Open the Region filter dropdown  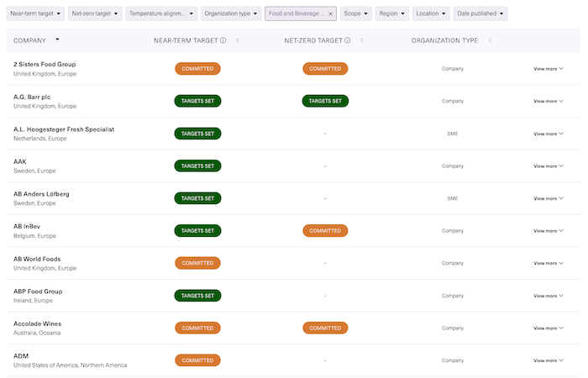392,14
